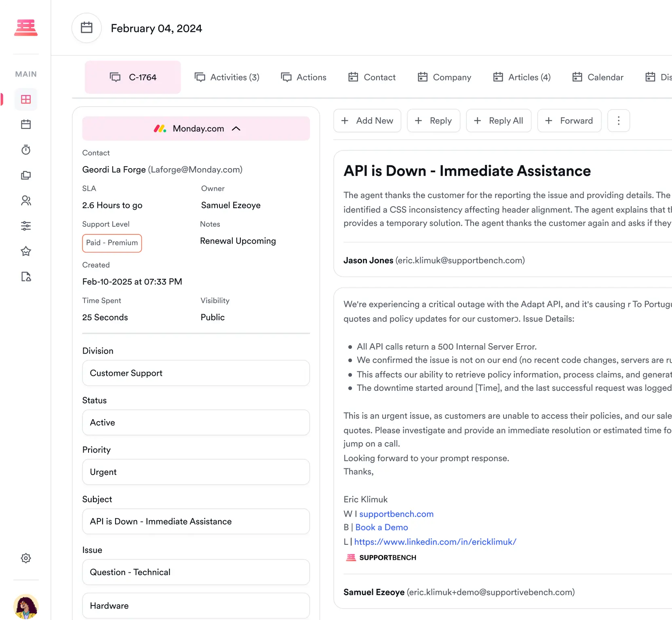
Task: Click the sliders filter icon in sidebar
Action: (26, 226)
